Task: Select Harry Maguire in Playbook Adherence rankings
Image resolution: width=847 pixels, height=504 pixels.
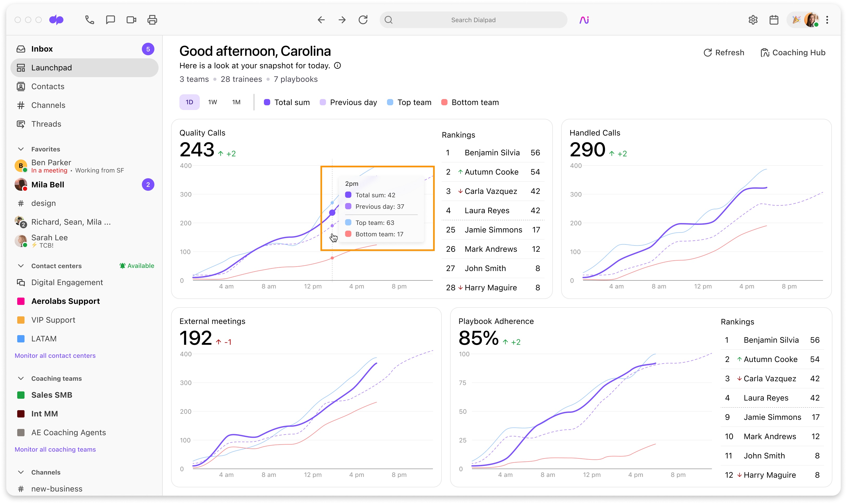Action: click(x=772, y=475)
